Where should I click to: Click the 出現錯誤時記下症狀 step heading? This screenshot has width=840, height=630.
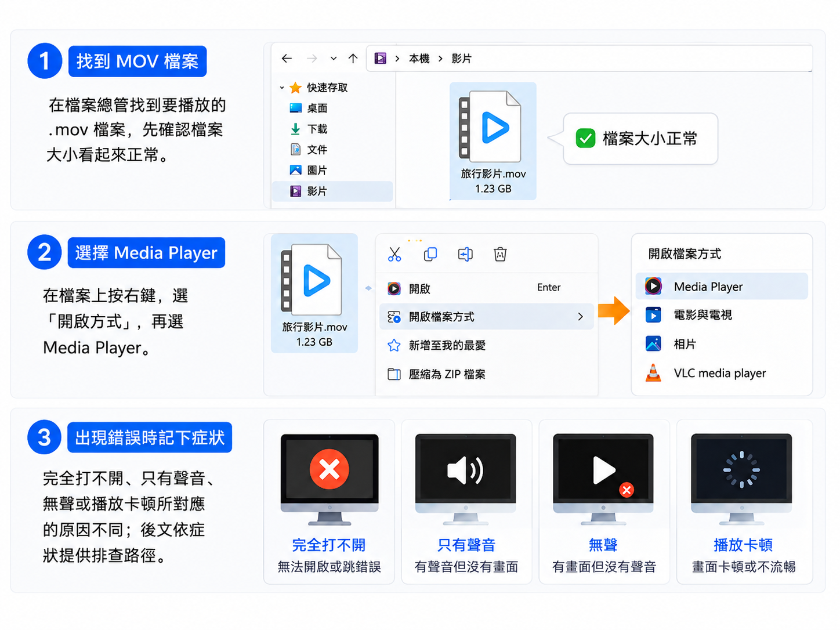(150, 437)
